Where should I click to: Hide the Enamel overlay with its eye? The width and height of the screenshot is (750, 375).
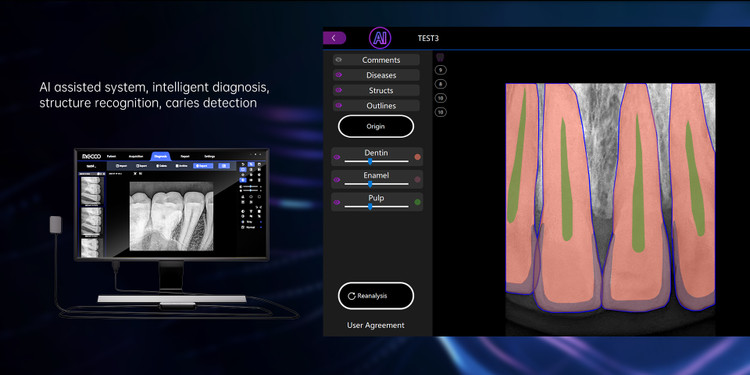tap(336, 180)
